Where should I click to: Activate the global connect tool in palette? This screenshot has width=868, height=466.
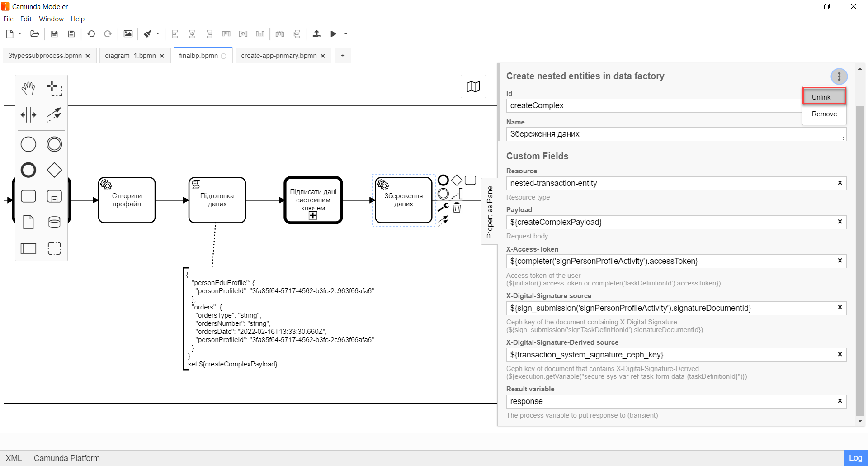coord(54,115)
